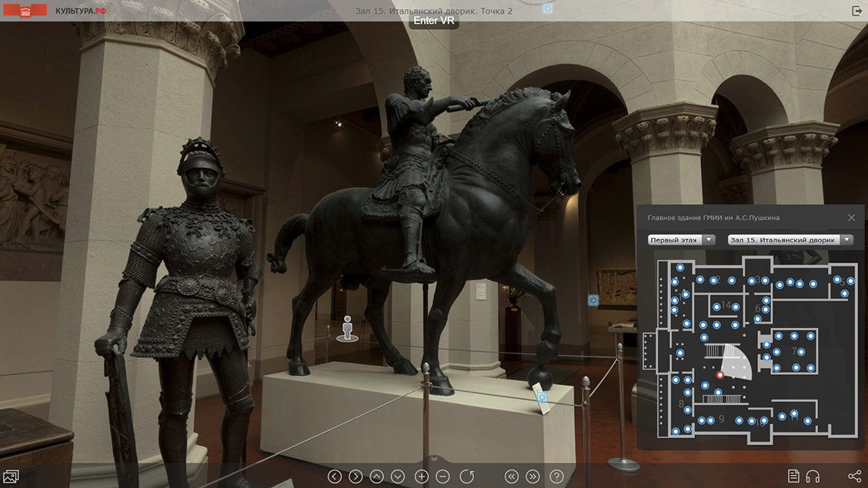The image size is (868, 488).
Task: Open the image gallery icon at bottom left
Action: click(11, 476)
